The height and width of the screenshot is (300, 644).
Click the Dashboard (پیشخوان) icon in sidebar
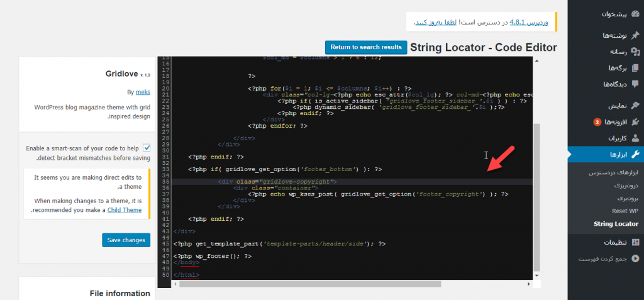tap(635, 13)
